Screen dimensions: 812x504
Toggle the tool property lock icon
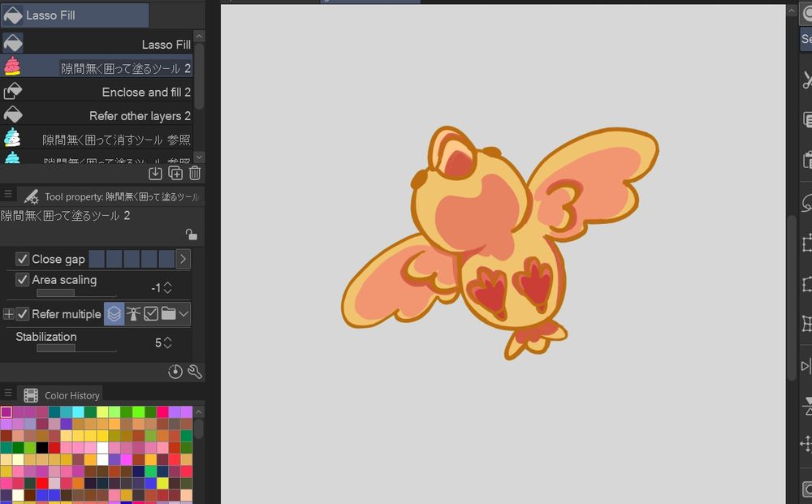(192, 235)
